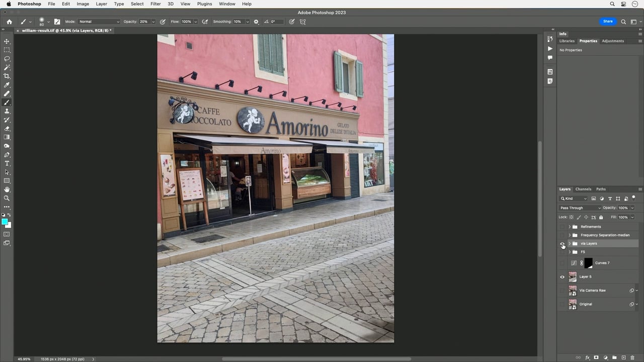Select the Brush tool in toolbar
This screenshot has height=362, width=644.
[x=7, y=103]
